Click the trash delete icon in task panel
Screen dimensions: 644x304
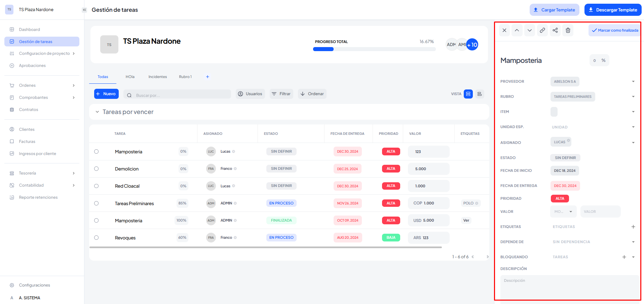click(x=568, y=30)
